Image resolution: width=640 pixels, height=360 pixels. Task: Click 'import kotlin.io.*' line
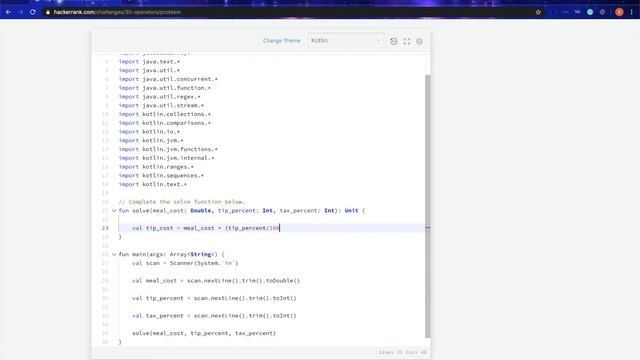149,132
